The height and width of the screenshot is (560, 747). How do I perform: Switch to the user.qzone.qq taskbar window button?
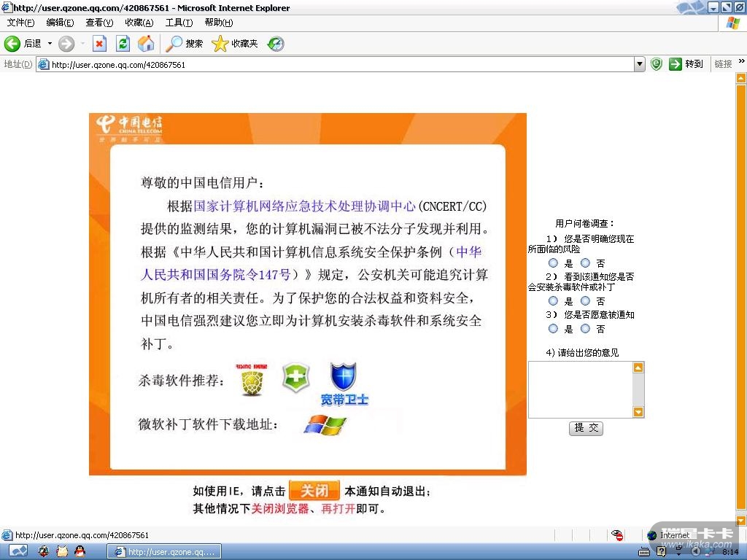[164, 552]
